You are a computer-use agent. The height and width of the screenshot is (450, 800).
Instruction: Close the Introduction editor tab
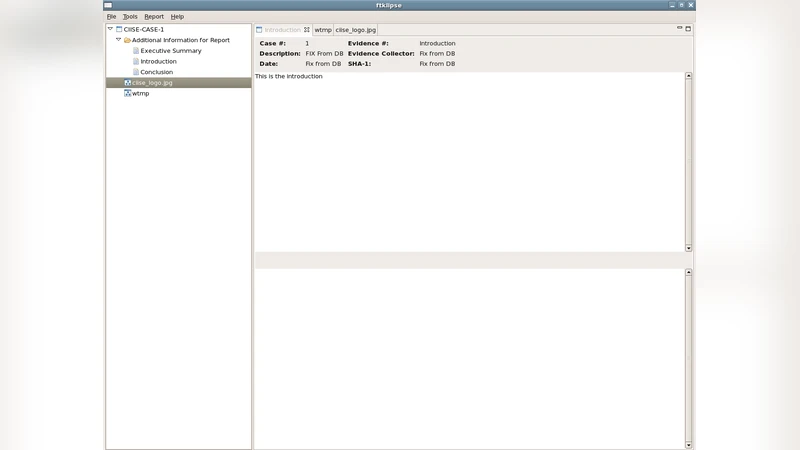[307, 30]
